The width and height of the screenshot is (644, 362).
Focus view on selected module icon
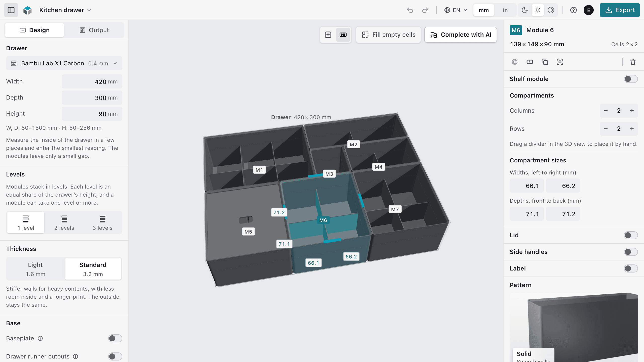coord(560,62)
